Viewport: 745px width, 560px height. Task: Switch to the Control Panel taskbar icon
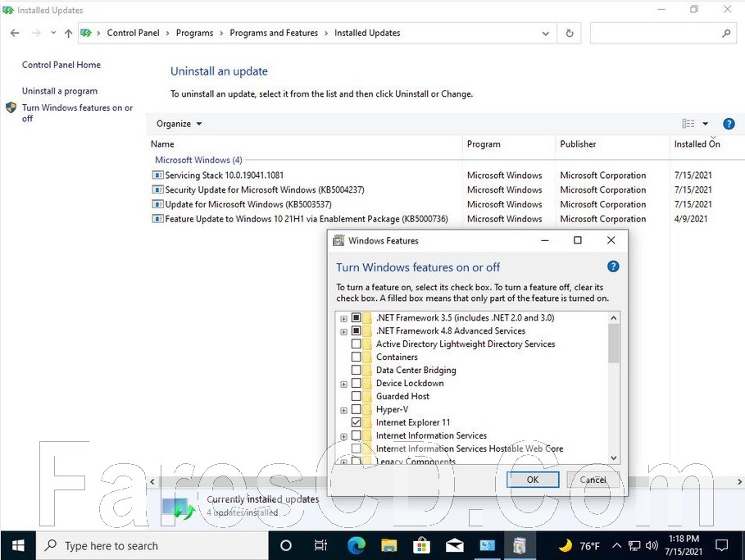[x=487, y=545]
